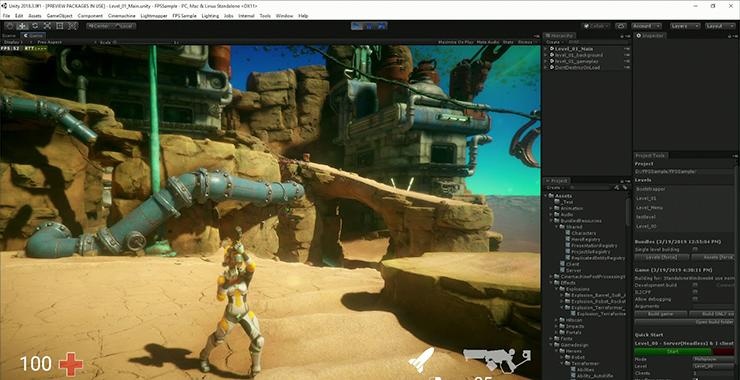
Task: Click the Effects folder icon
Action: pyautogui.click(x=557, y=283)
